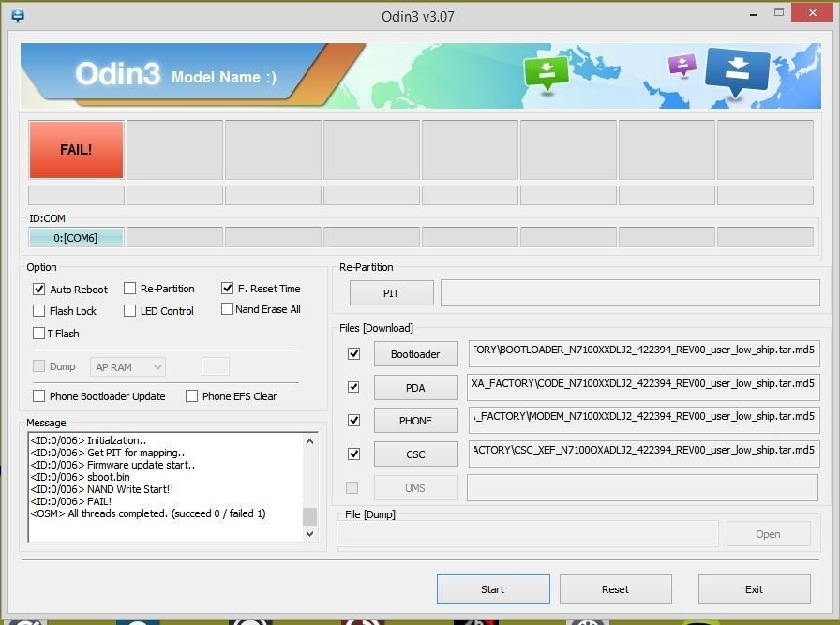Screen dimensions: 840x625
Task: Browse for a Bootloader file
Action: (415, 353)
